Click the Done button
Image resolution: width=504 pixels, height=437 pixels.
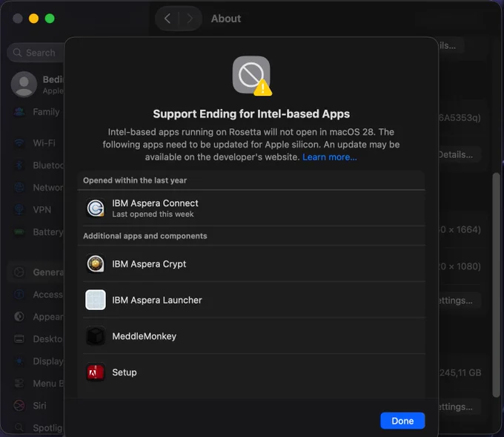pyautogui.click(x=402, y=421)
